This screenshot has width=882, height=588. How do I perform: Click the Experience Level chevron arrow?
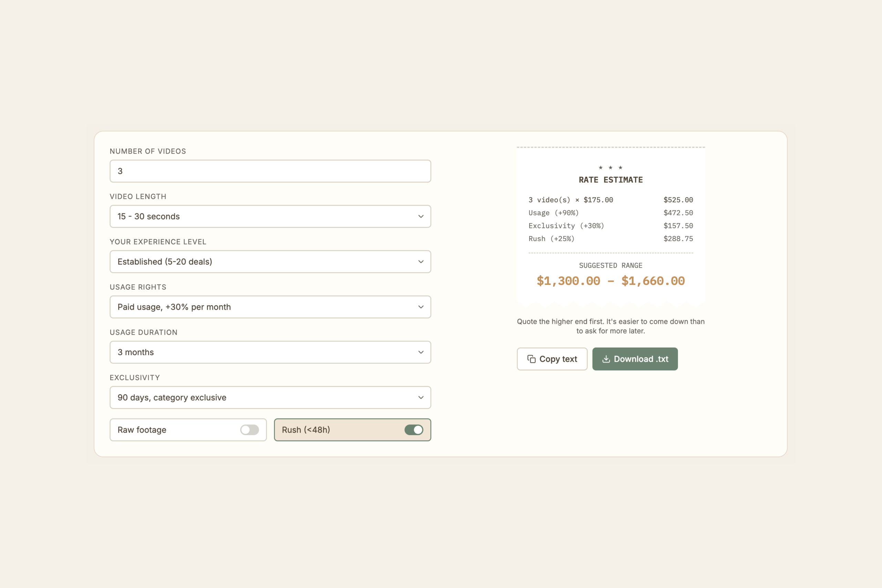[421, 262]
